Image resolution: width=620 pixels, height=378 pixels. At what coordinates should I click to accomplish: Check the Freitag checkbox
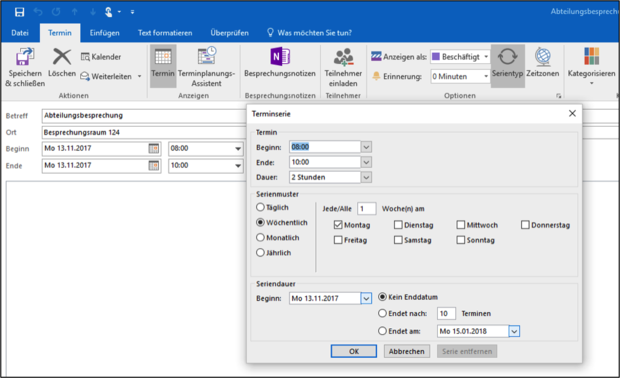point(338,240)
